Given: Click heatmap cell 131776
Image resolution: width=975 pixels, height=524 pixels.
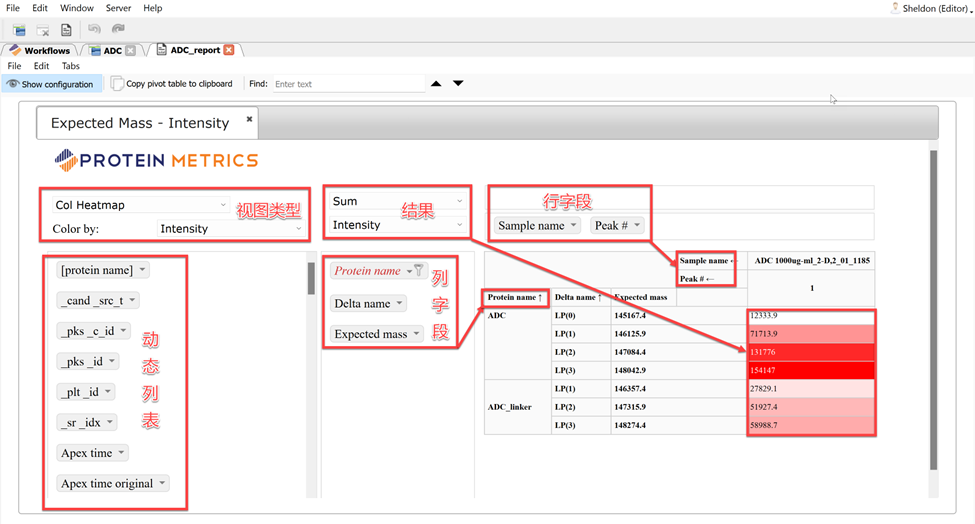Looking at the screenshot, I should (x=811, y=352).
